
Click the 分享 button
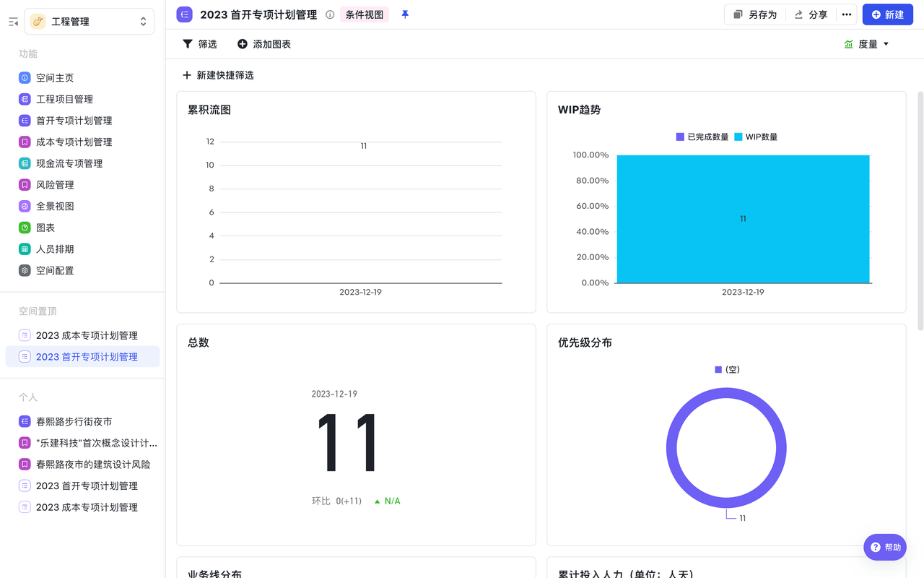pos(811,14)
